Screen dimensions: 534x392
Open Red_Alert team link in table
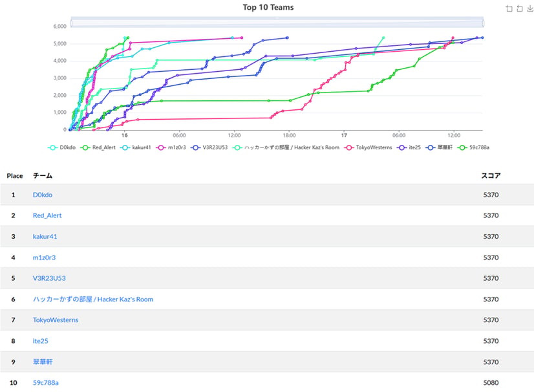coord(47,215)
